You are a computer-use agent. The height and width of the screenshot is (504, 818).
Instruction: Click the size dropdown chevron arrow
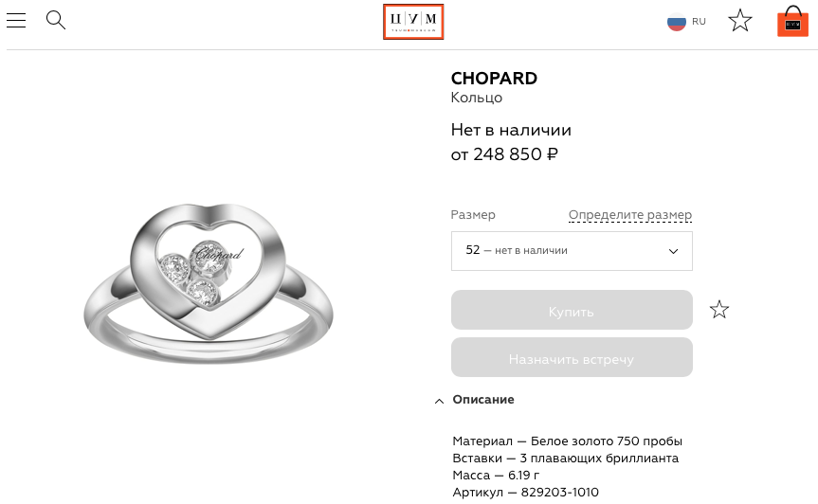(x=674, y=251)
